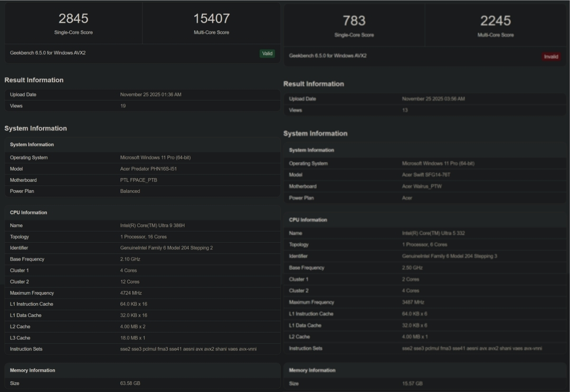Click the Intel Core Ultra 9 386H name
This screenshot has height=392, width=570.
[x=152, y=226]
